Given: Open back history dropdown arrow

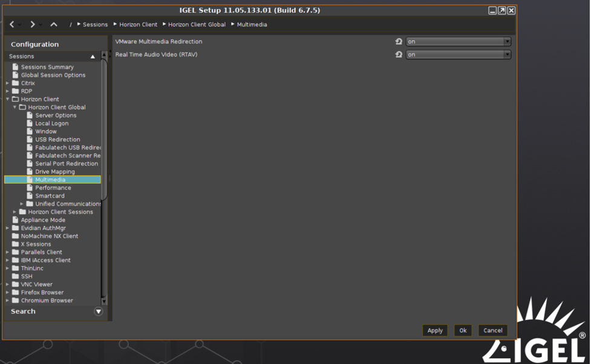Looking at the screenshot, I should [19, 25].
